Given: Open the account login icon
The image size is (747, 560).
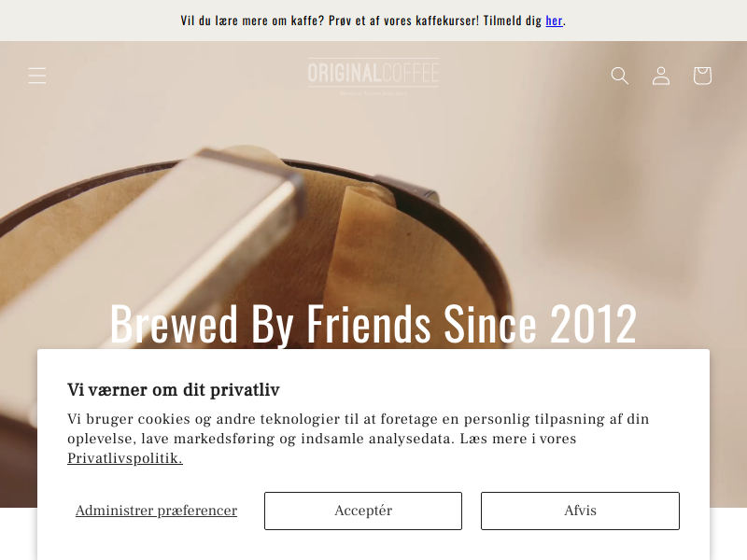Looking at the screenshot, I should pyautogui.click(x=661, y=76).
